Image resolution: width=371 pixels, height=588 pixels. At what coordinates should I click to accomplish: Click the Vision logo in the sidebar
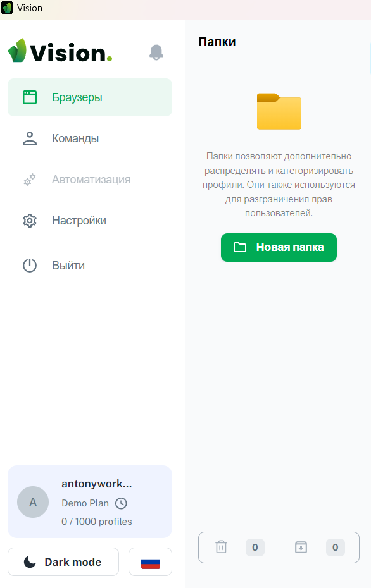coord(60,51)
